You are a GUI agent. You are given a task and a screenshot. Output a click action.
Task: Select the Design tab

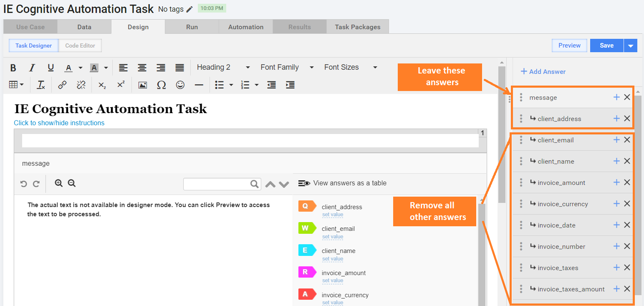[x=138, y=27]
